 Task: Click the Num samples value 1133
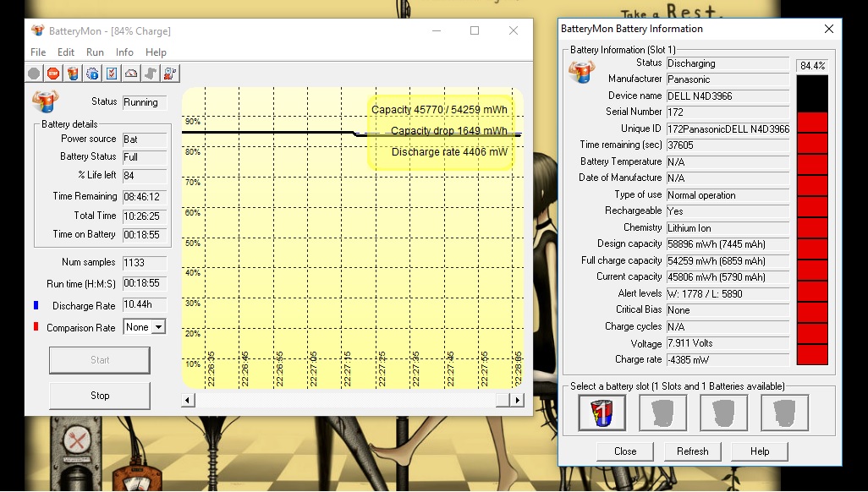145,263
